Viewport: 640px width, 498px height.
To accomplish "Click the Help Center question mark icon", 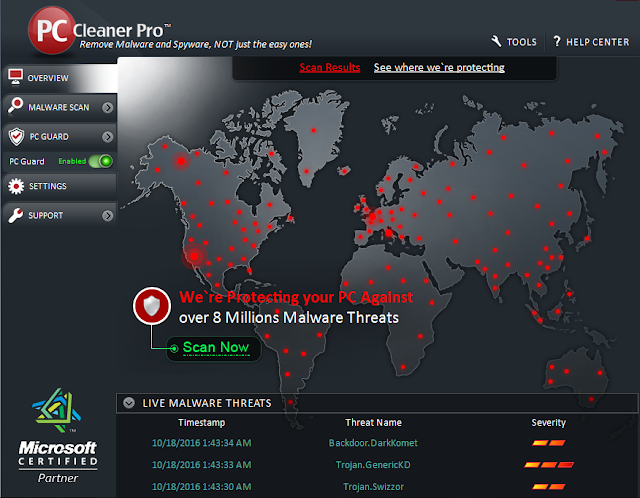I will 557,41.
